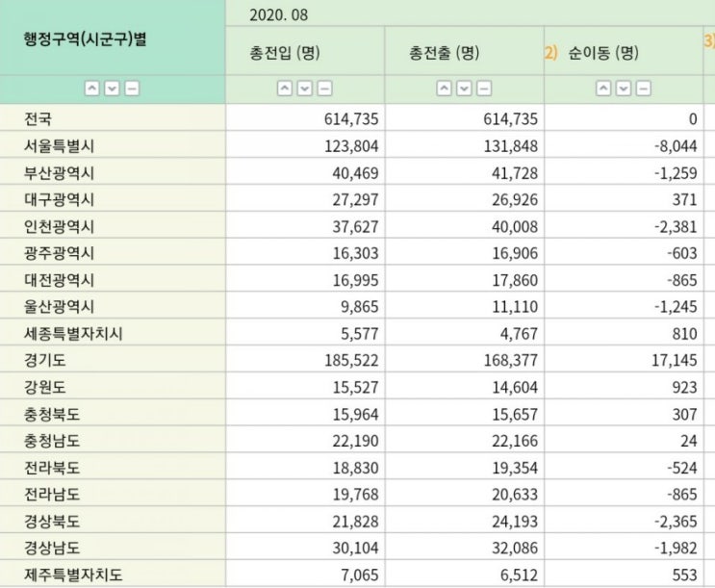
Task: Click 인천광역시 총전출 value 40,008
Action: click(x=515, y=226)
